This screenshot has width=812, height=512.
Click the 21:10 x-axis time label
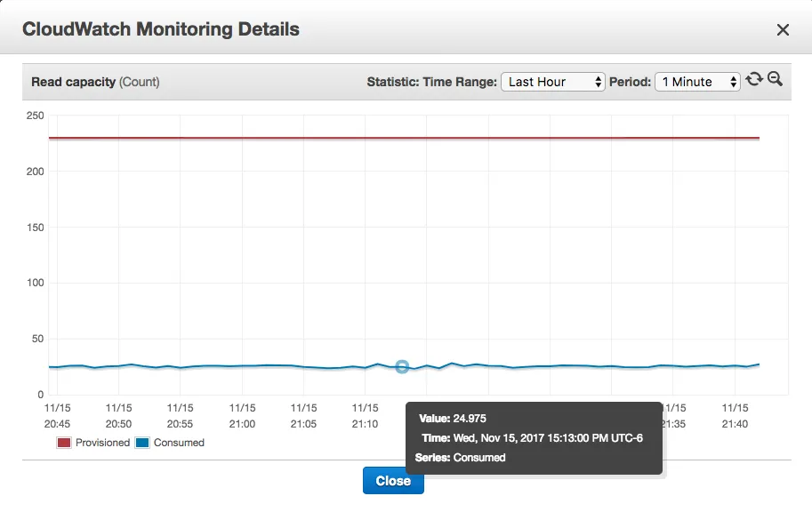pyautogui.click(x=366, y=416)
